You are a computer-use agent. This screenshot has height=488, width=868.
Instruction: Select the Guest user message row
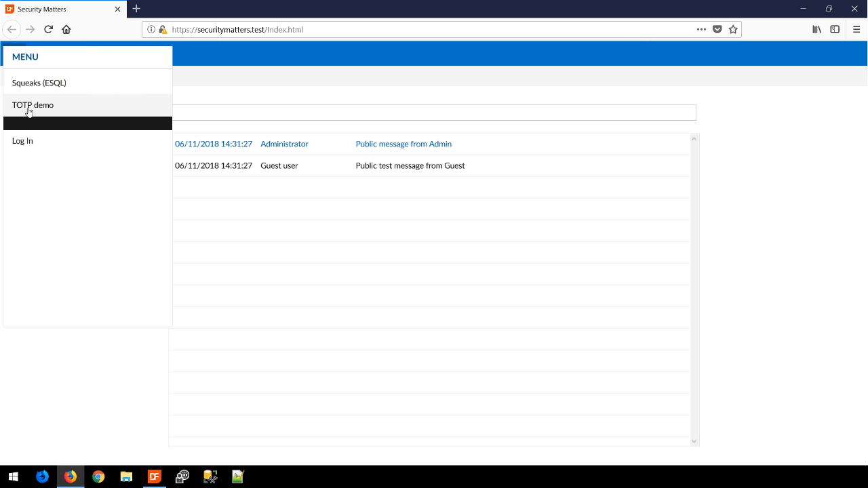[410, 165]
